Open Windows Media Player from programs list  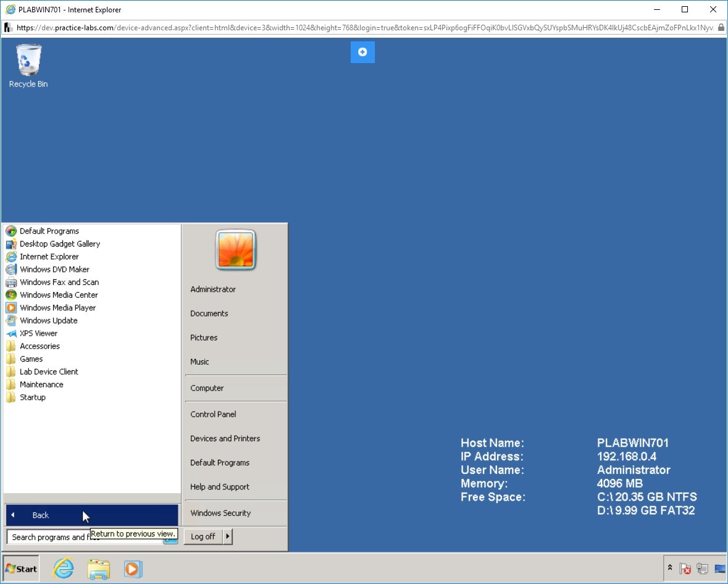click(11, 308)
